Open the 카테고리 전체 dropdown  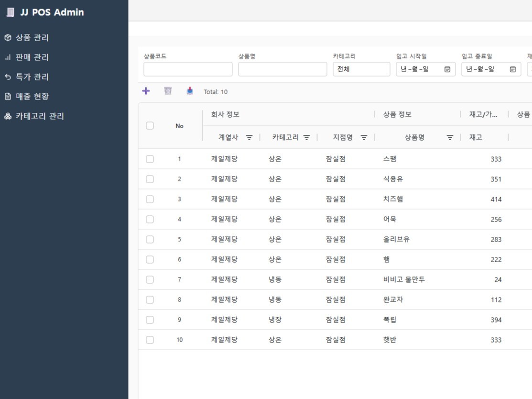pyautogui.click(x=361, y=69)
